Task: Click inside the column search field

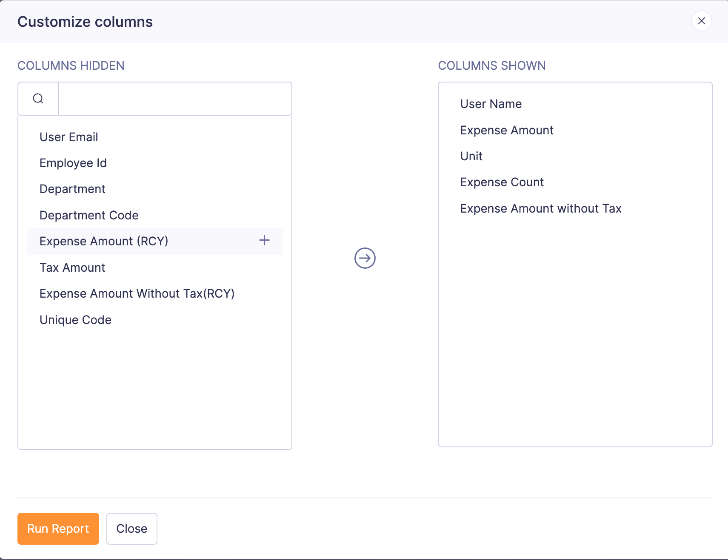Action: 174,98
